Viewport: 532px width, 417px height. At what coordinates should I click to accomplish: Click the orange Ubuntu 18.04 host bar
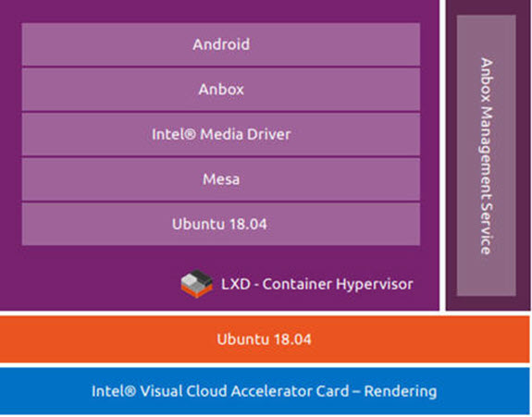(265, 339)
